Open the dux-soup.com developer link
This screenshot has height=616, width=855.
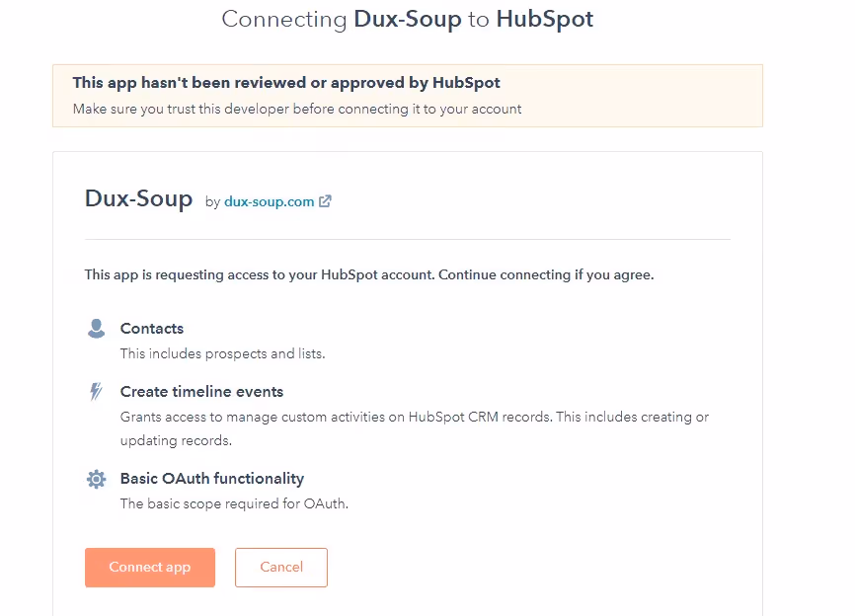click(x=270, y=201)
